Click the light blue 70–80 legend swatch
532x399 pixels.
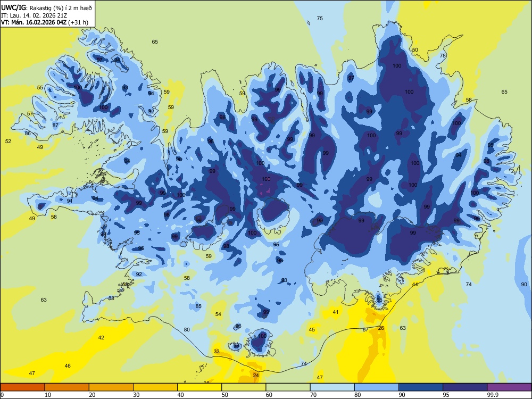click(x=332, y=387)
